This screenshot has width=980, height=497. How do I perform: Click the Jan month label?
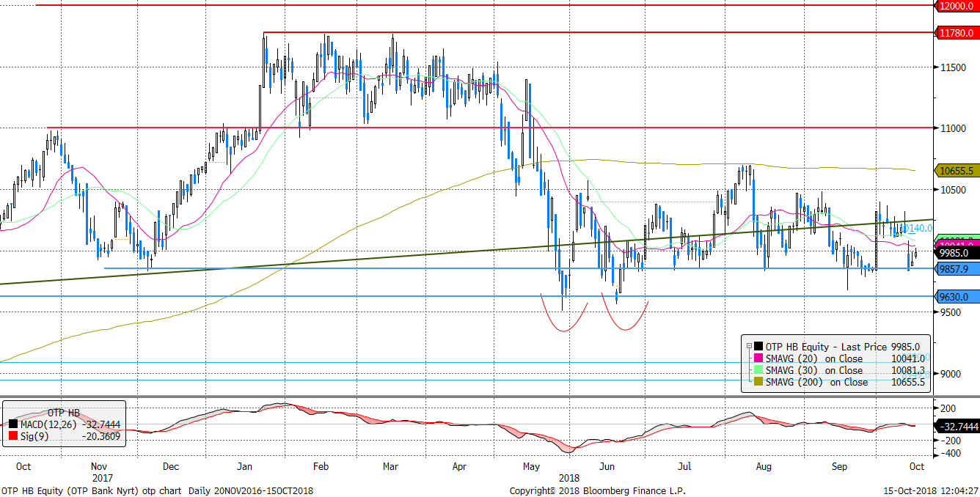[244, 466]
